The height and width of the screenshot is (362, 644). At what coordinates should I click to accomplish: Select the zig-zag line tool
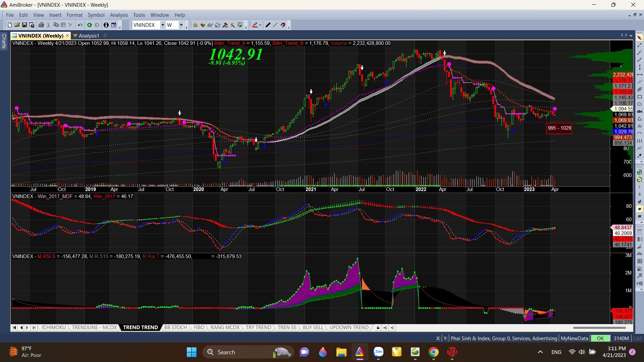pos(639,148)
